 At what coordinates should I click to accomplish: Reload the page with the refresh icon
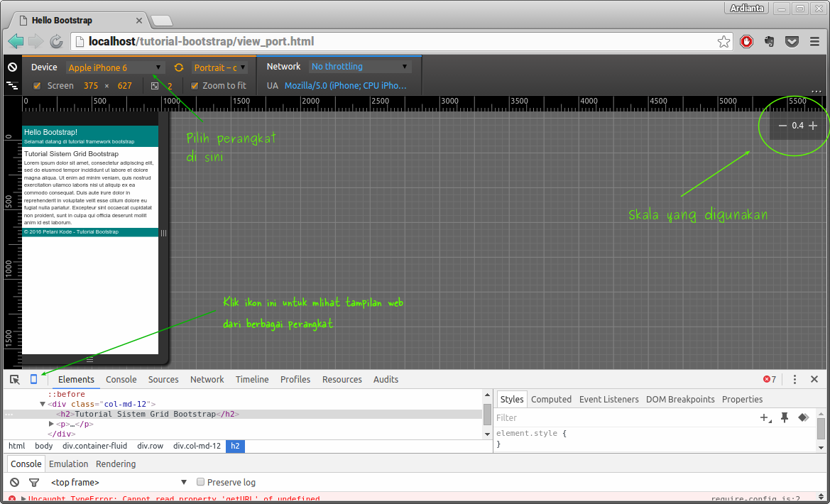[x=56, y=41]
